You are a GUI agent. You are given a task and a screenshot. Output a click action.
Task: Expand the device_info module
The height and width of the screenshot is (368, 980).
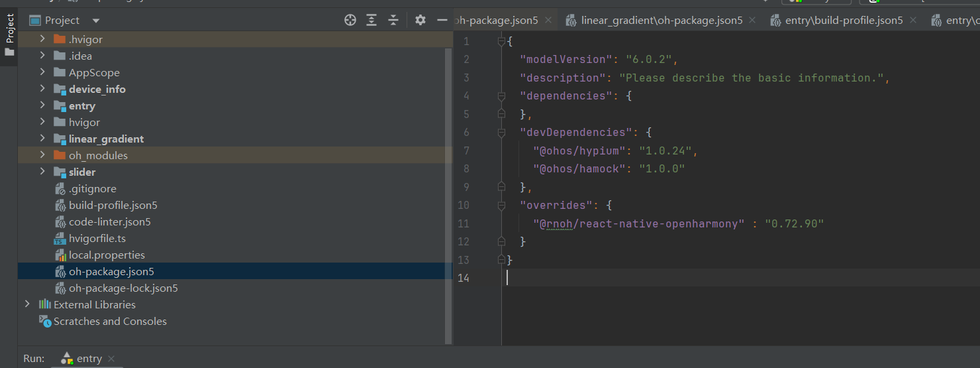click(x=42, y=89)
